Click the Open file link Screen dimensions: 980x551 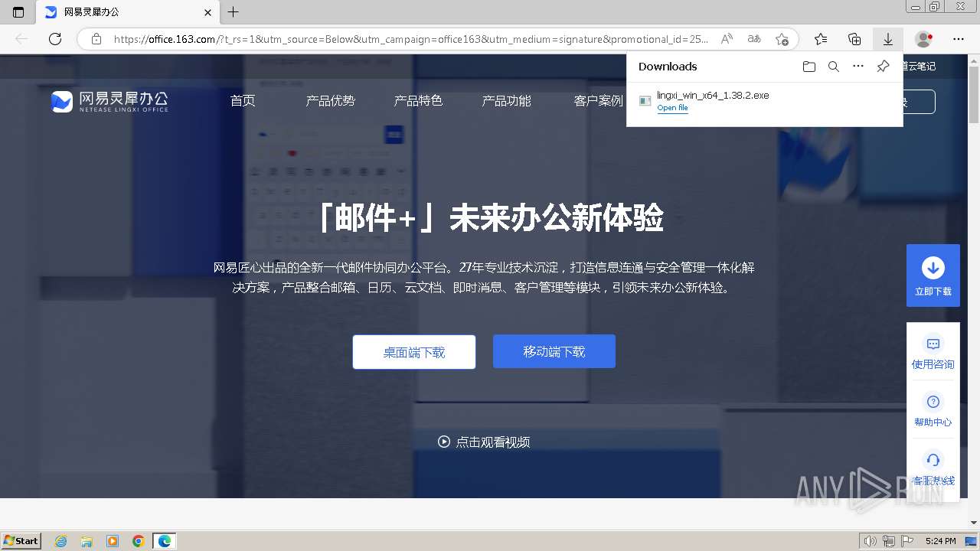[x=672, y=108]
